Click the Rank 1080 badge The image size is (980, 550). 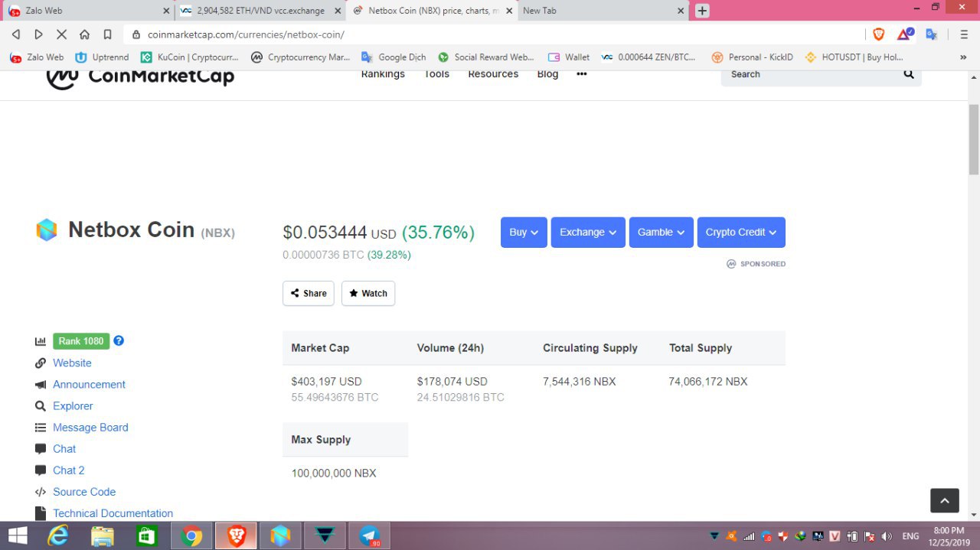point(81,341)
